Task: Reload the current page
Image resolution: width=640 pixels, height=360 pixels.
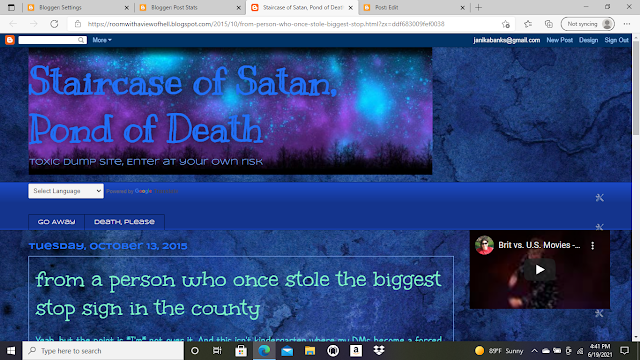Action: (x=54, y=24)
